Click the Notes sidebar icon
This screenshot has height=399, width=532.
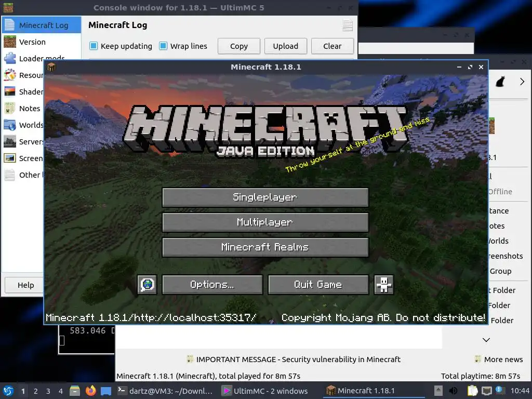point(10,108)
